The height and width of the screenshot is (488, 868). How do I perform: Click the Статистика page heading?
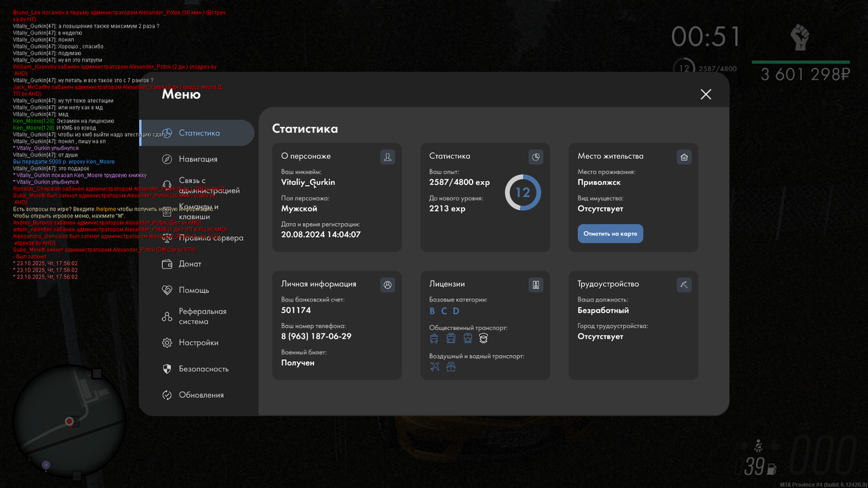tap(304, 129)
